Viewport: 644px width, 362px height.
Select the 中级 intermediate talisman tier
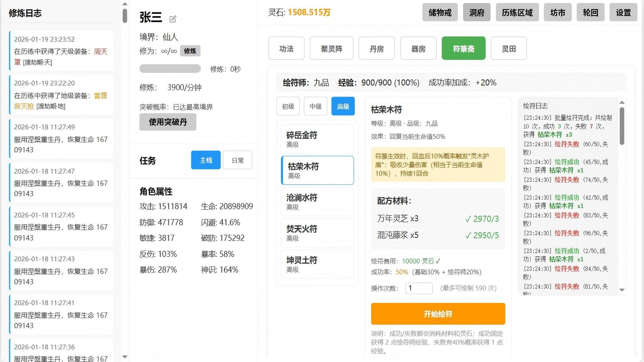coord(315,106)
